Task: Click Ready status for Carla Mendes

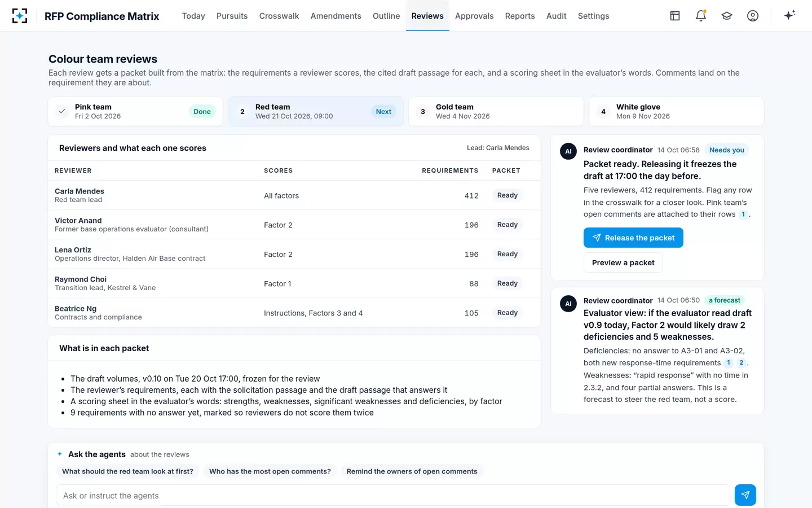Action: pyautogui.click(x=507, y=195)
